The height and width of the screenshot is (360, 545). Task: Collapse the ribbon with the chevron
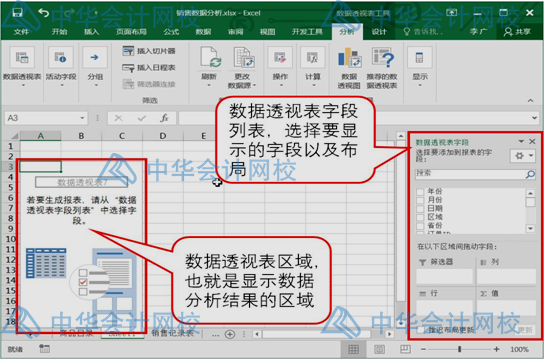(530, 100)
